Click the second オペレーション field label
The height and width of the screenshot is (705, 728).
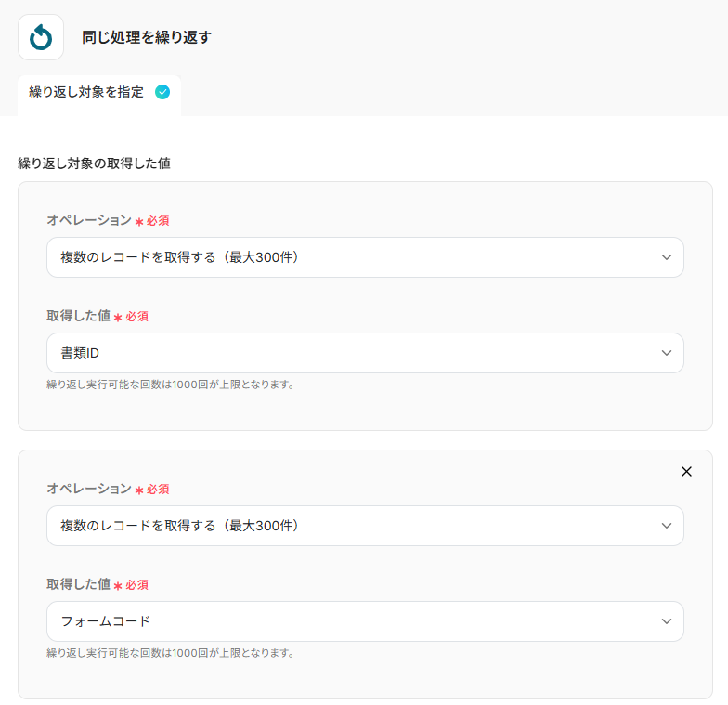pyautogui.click(x=89, y=489)
